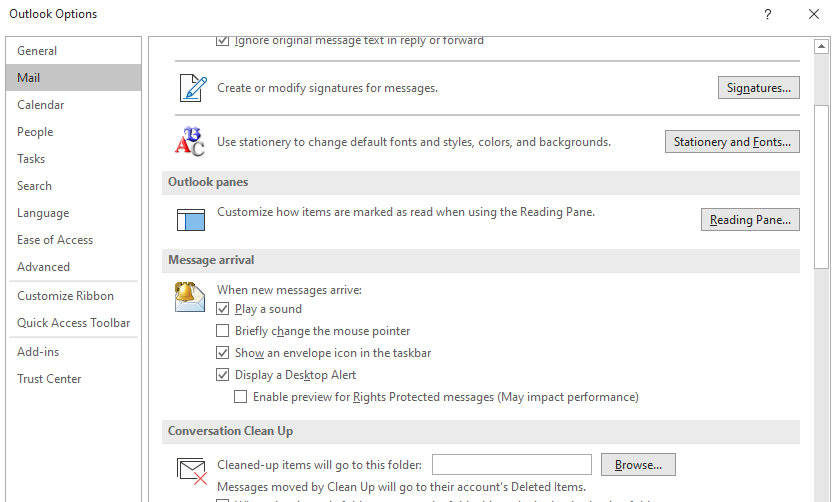Image resolution: width=836 pixels, height=502 pixels.
Task: Toggle Show an envelope icon in taskbar
Action: coord(222,353)
